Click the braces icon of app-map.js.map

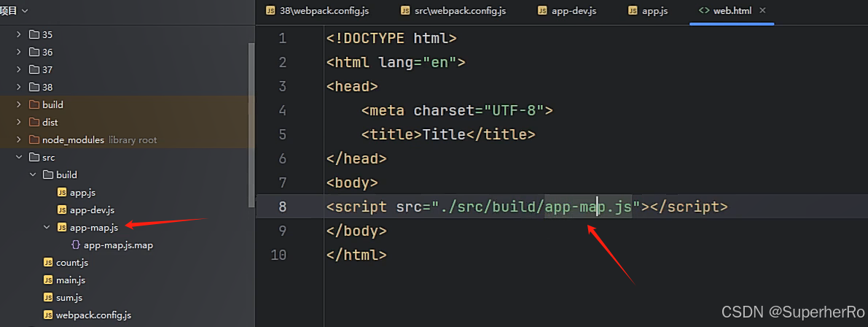click(x=76, y=245)
